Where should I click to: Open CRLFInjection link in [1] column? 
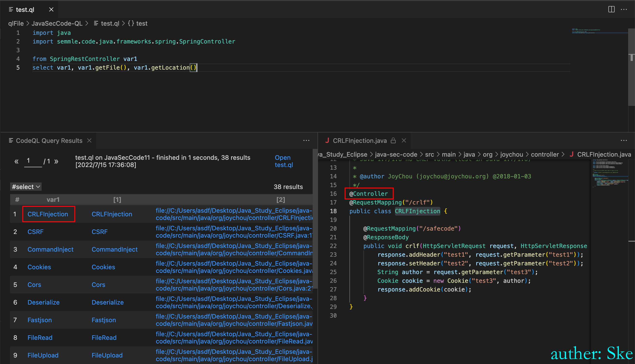(x=112, y=214)
